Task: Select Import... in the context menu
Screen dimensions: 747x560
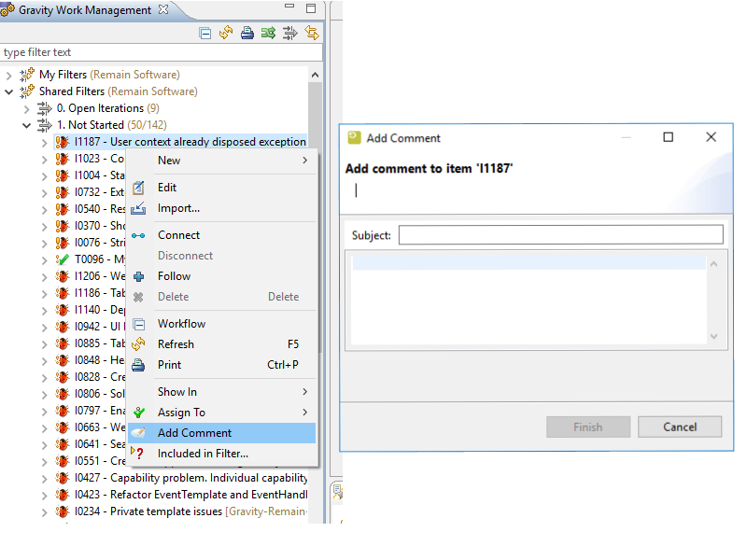Action: click(x=178, y=208)
